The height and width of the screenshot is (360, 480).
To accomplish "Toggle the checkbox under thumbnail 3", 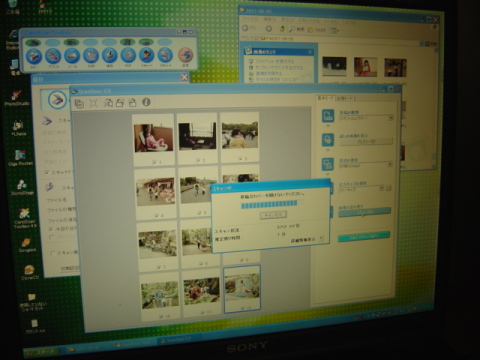I will pos(241,159).
